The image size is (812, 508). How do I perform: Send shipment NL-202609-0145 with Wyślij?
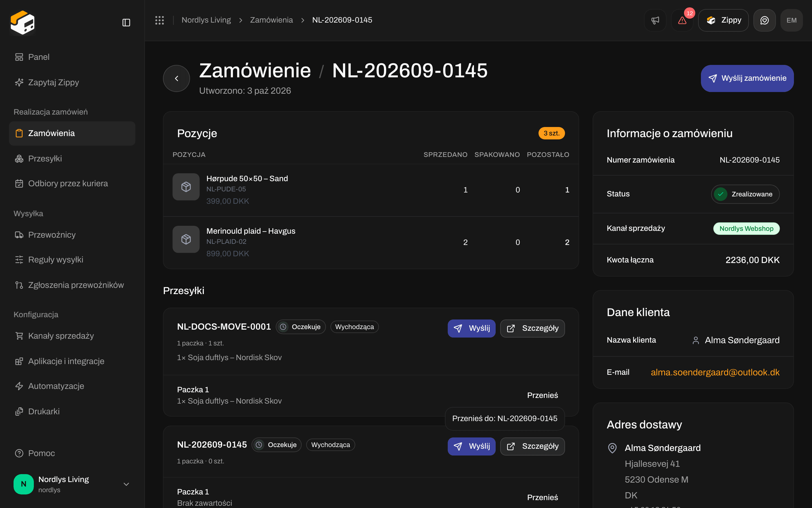tap(471, 446)
